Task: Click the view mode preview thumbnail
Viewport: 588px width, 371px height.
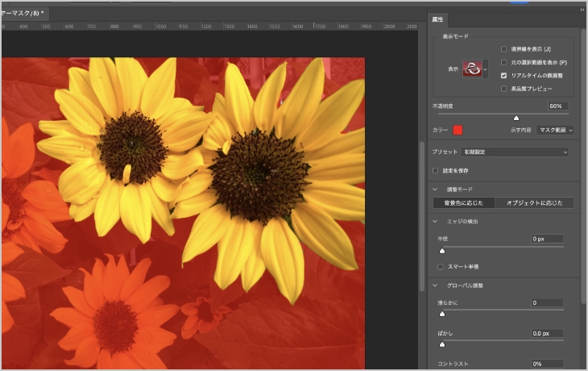Action: [473, 69]
